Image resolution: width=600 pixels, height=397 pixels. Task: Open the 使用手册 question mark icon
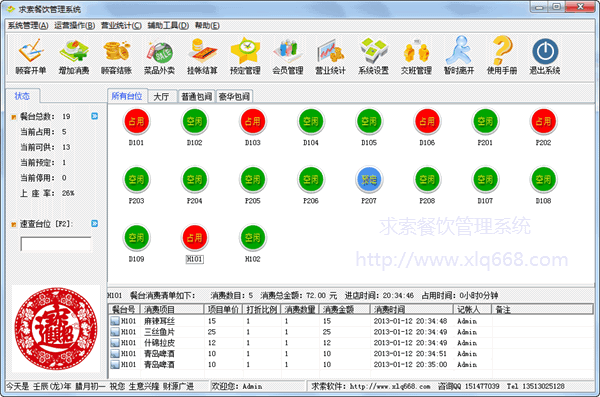tap(502, 56)
